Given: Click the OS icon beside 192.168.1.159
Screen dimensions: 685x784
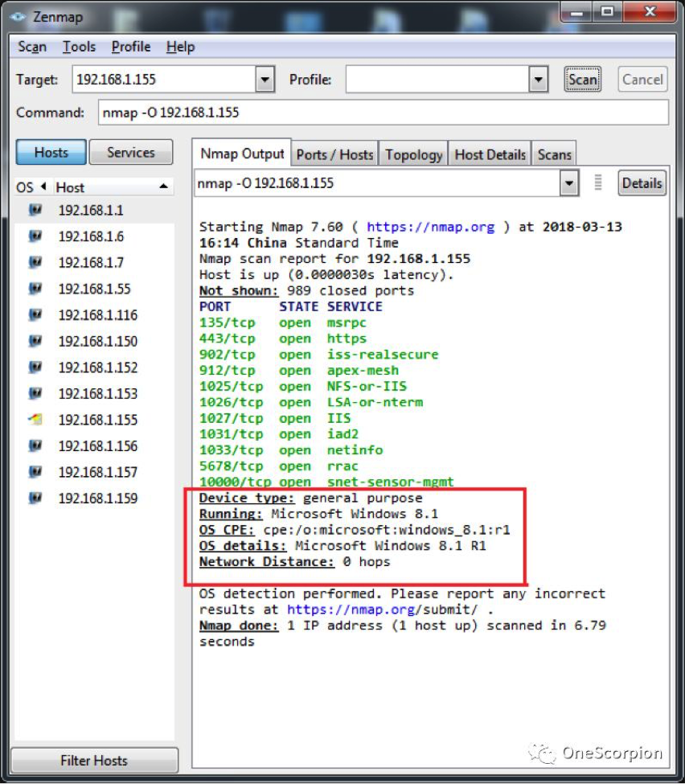Looking at the screenshot, I should click(35, 498).
